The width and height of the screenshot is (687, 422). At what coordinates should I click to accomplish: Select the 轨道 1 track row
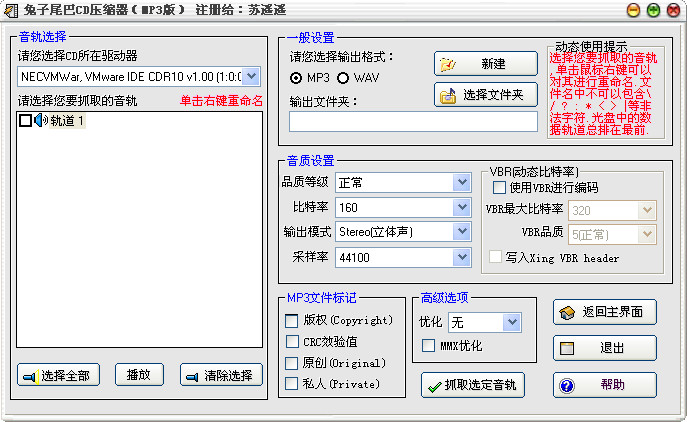(67, 121)
